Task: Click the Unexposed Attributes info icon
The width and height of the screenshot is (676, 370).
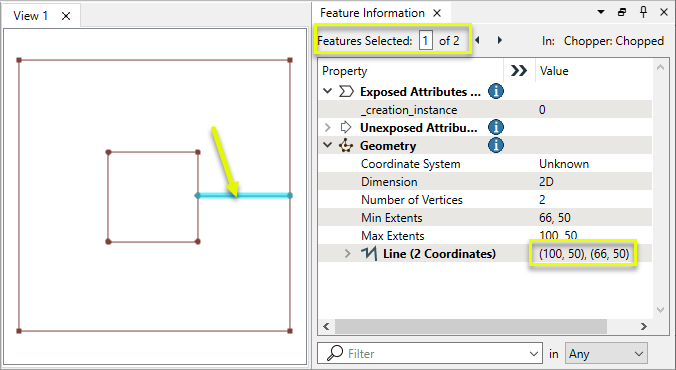Action: tap(496, 127)
